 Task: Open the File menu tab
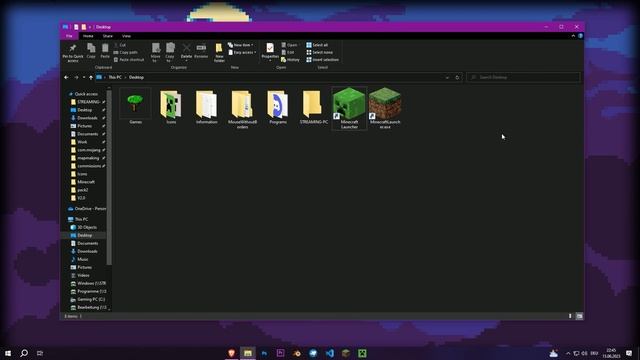coord(69,36)
